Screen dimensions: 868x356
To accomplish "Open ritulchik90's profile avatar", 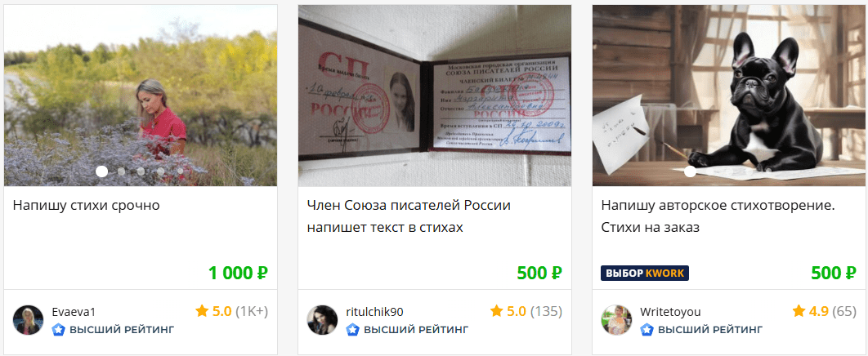I will (322, 320).
